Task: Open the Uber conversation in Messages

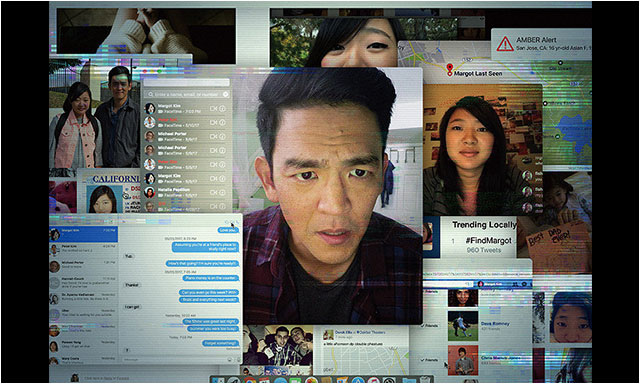Action: tap(84, 313)
